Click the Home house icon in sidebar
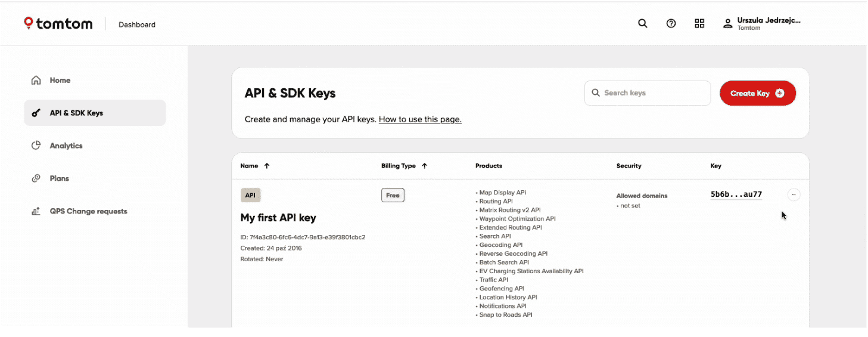This screenshot has height=337, width=868. coord(36,81)
